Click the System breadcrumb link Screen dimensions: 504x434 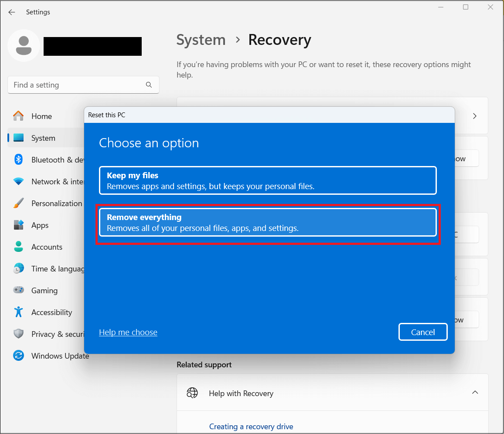[201, 40]
